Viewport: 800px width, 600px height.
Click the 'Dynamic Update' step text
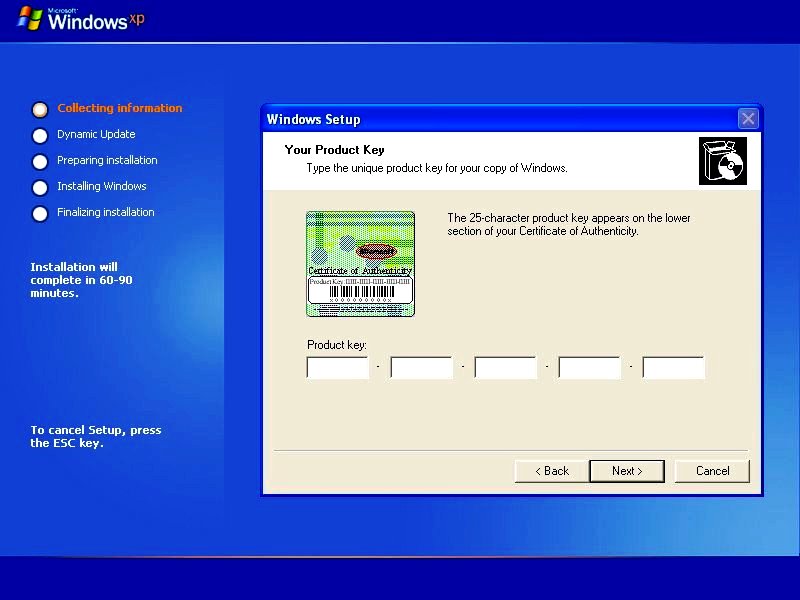click(x=96, y=134)
